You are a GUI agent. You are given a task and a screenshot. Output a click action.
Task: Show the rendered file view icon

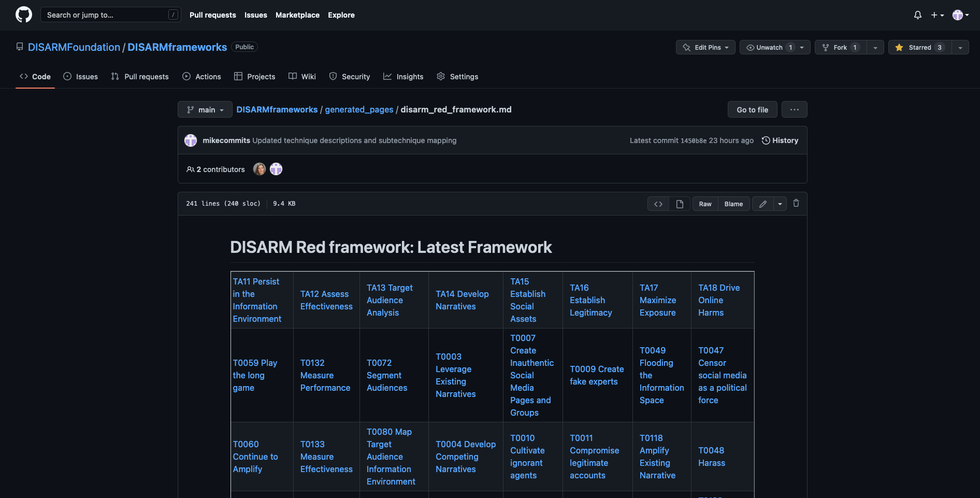(x=680, y=204)
